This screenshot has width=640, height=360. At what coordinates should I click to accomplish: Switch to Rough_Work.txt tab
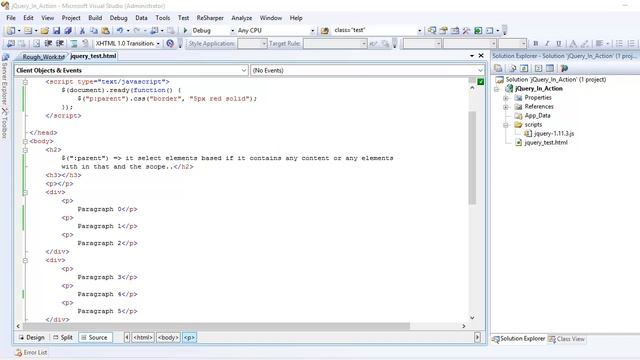[x=43, y=57]
